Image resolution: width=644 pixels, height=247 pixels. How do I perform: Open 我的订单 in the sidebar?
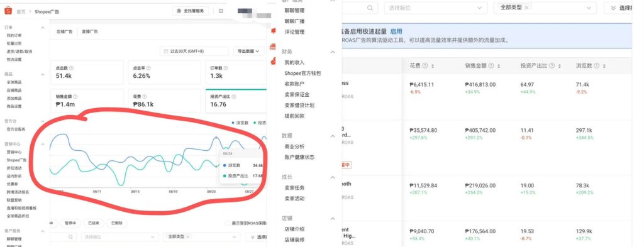[x=14, y=36]
